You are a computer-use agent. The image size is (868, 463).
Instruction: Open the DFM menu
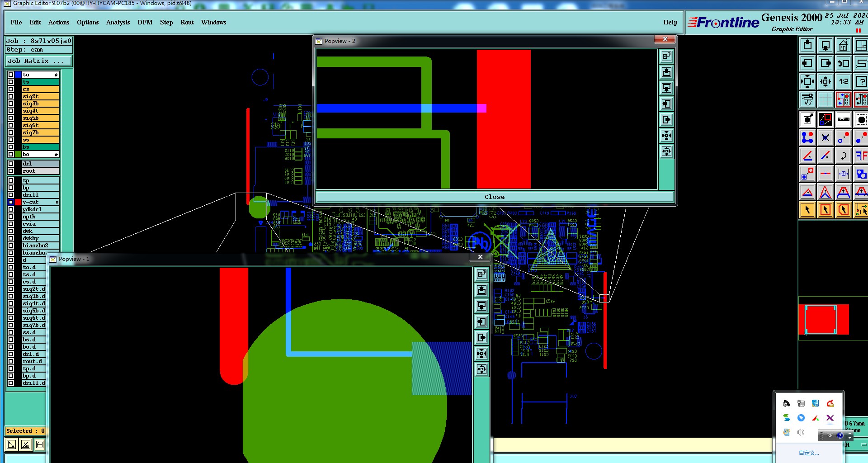point(145,22)
